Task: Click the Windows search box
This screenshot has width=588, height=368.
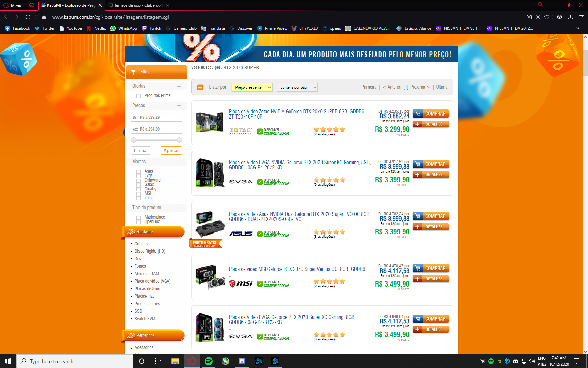Action: pos(75,361)
